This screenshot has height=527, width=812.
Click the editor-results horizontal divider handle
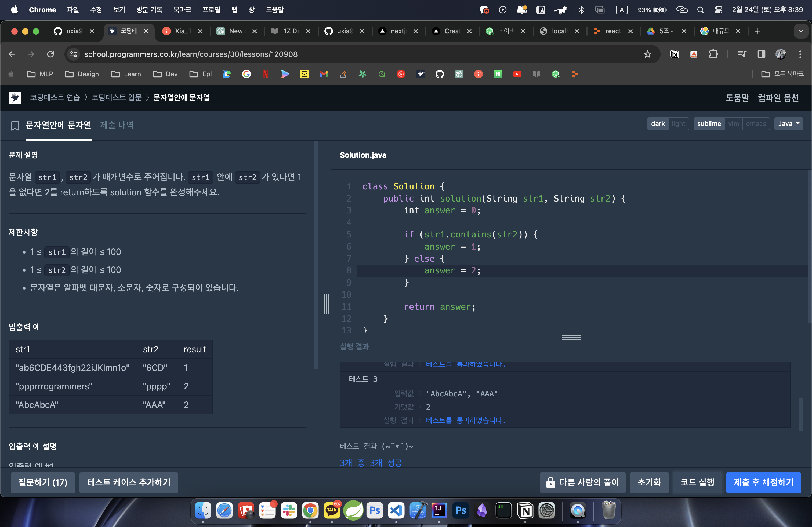(571, 338)
